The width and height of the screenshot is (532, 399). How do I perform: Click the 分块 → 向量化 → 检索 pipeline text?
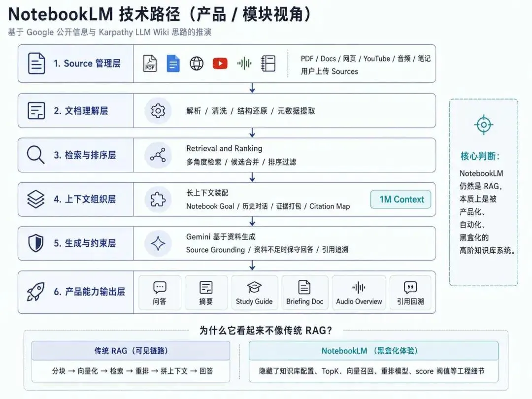(133, 371)
